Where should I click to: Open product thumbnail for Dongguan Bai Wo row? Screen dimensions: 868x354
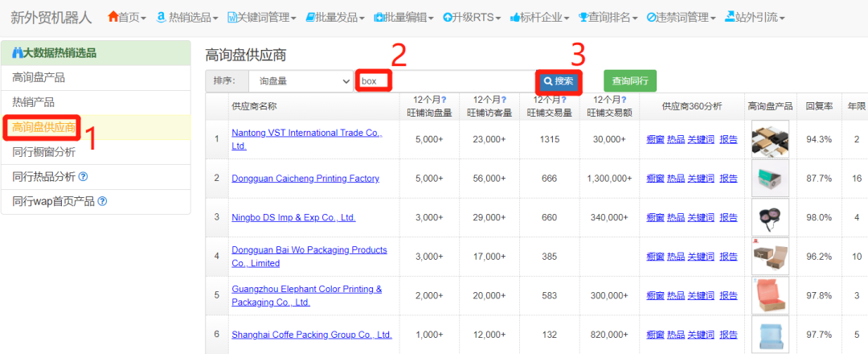pyautogui.click(x=771, y=257)
